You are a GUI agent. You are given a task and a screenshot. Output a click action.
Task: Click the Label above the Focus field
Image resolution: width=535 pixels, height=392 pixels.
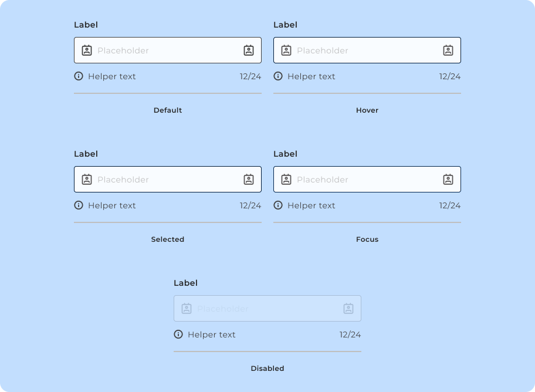[286, 153]
